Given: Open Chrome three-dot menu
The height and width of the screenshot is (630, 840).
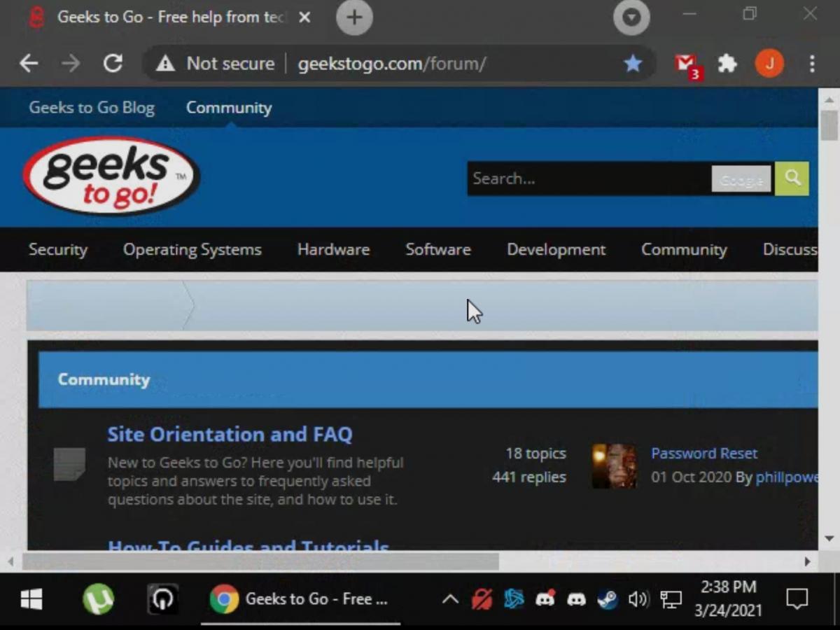Looking at the screenshot, I should point(812,64).
